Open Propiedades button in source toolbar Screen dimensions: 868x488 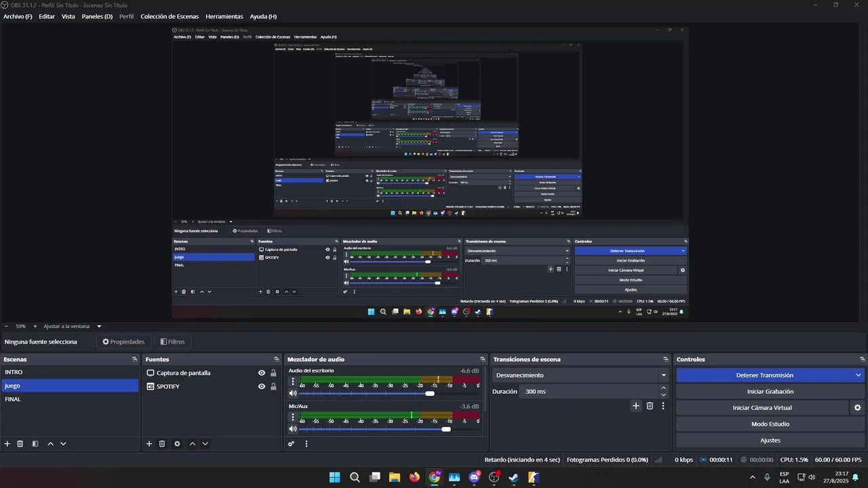pyautogui.click(x=123, y=342)
